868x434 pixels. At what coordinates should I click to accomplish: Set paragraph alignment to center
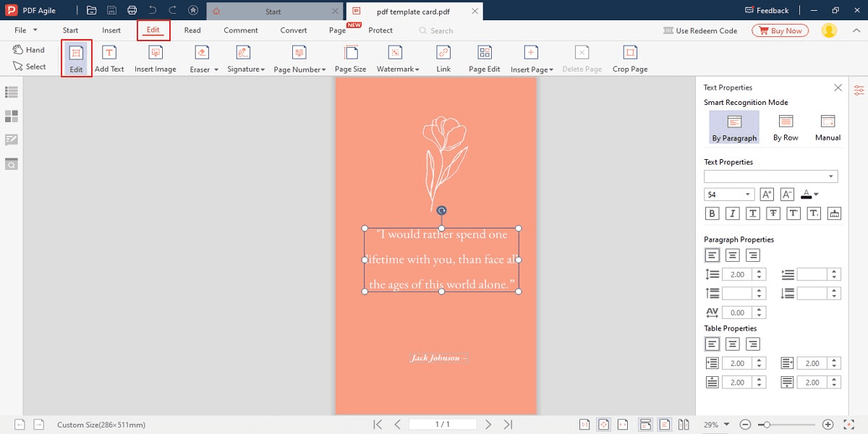coord(733,255)
